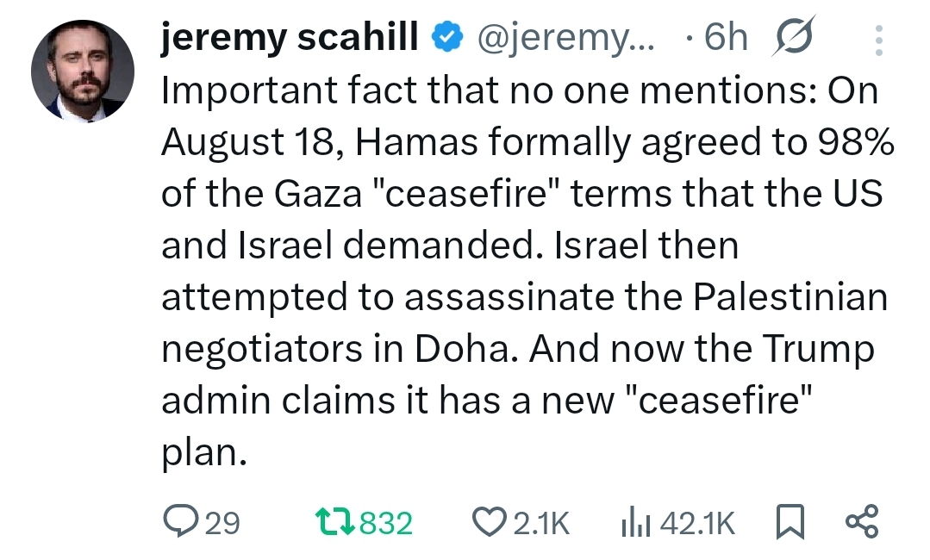
Task: Click the share icon
Action: pyautogui.click(x=861, y=522)
